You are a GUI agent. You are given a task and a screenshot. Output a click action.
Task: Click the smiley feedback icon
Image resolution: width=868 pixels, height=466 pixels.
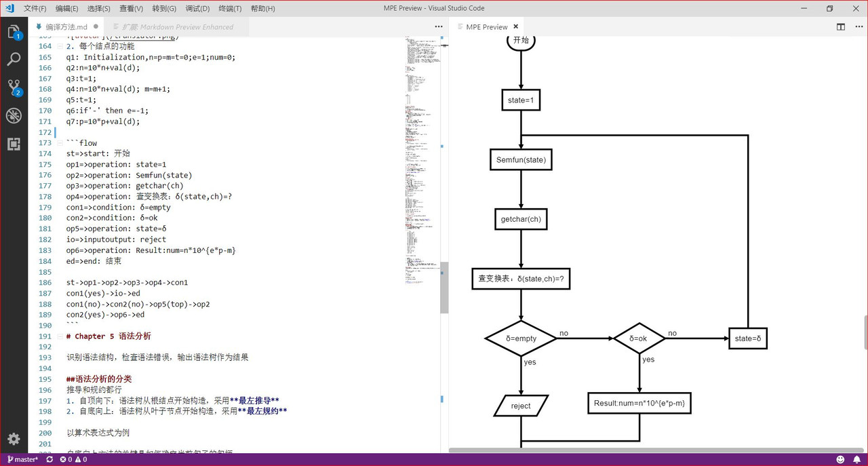click(840, 459)
